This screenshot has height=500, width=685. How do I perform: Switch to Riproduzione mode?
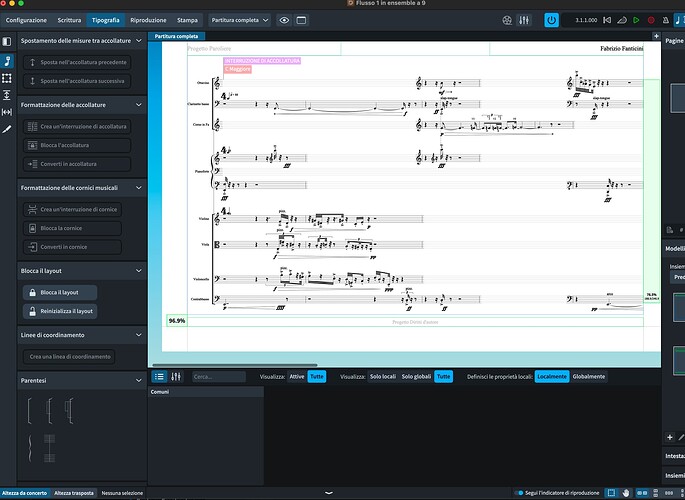(x=148, y=20)
